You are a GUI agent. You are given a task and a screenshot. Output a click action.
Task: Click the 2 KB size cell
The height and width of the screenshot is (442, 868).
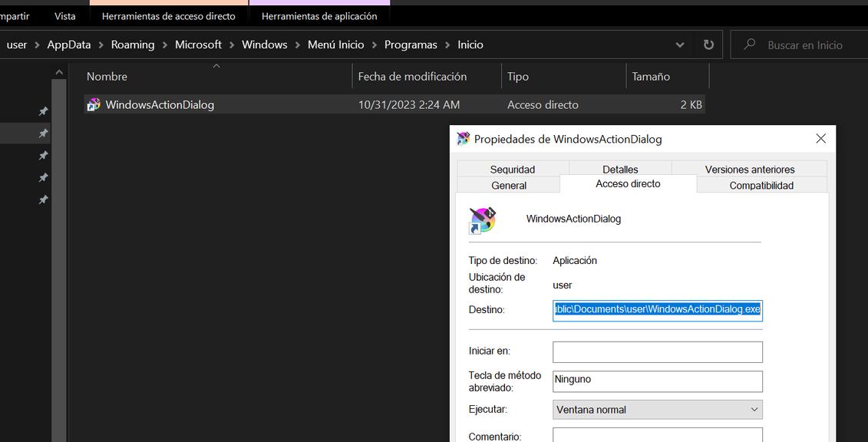691,104
